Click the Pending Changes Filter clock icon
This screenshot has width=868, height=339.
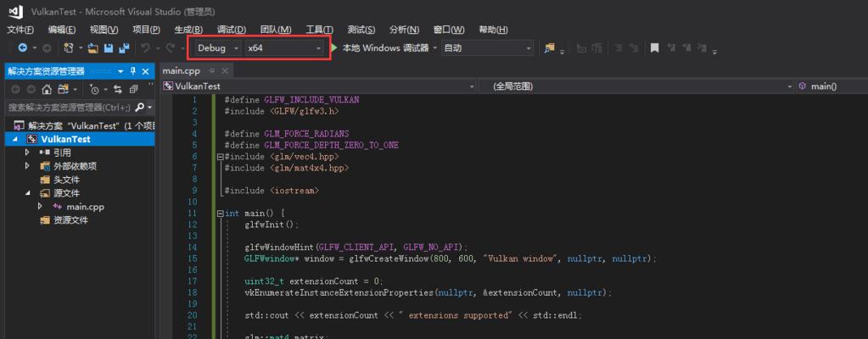[94, 89]
